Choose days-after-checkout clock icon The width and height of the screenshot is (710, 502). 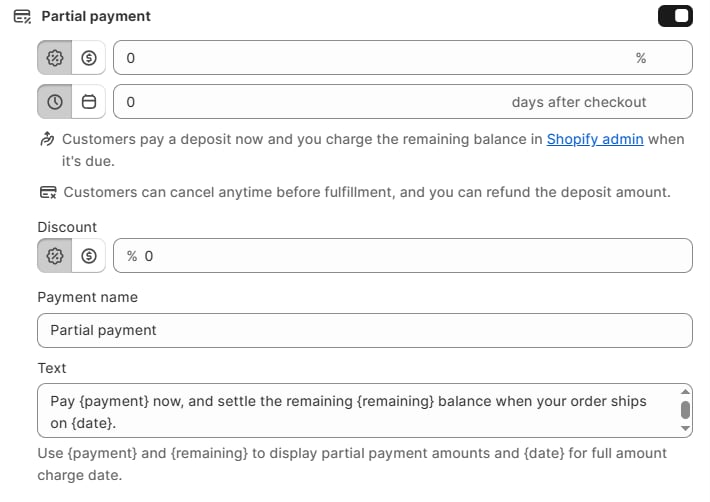coord(55,102)
